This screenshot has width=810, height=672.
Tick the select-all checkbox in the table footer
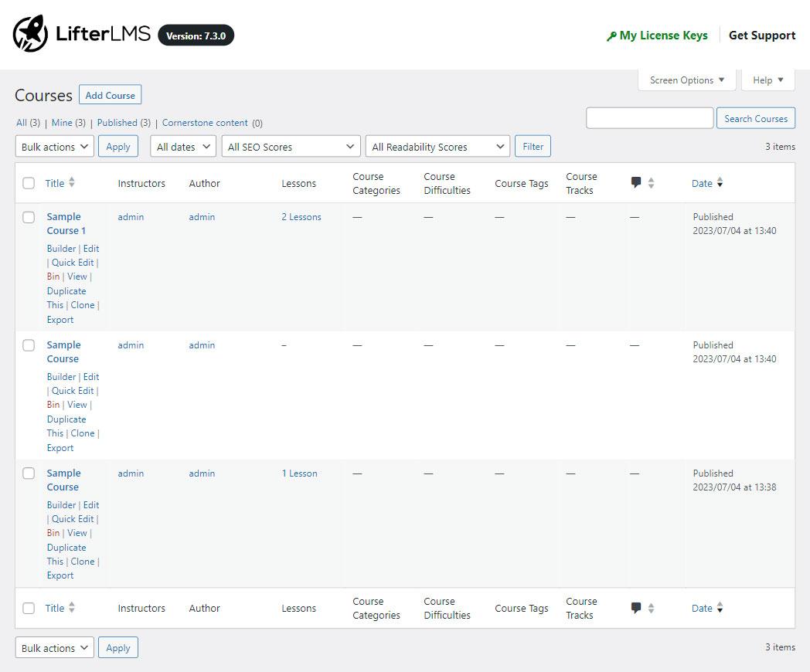[x=29, y=609]
